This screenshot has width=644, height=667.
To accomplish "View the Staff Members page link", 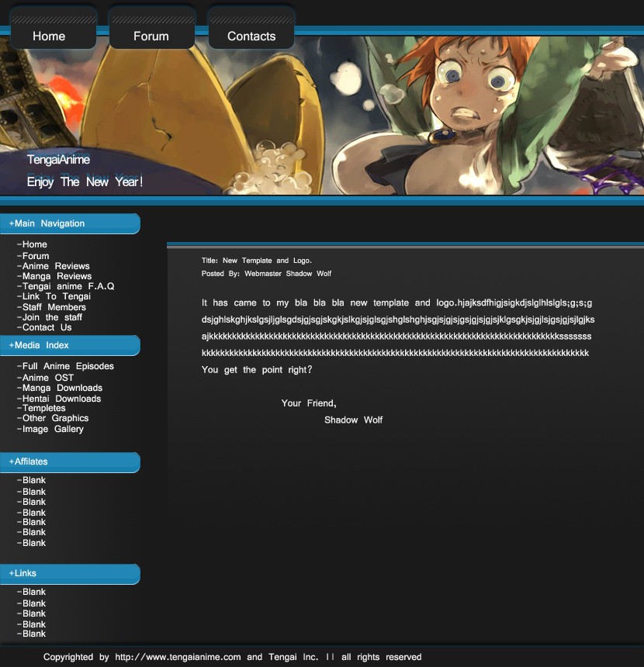I will point(51,307).
